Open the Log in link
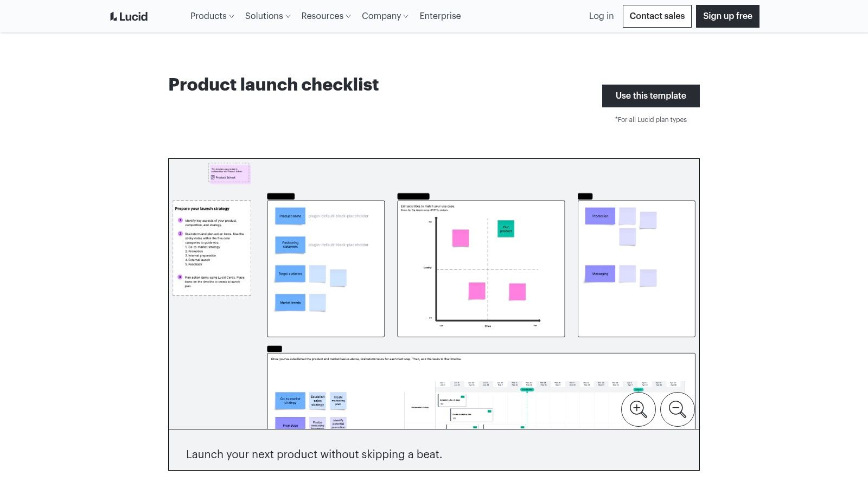This screenshot has height=488, width=868. click(x=601, y=16)
